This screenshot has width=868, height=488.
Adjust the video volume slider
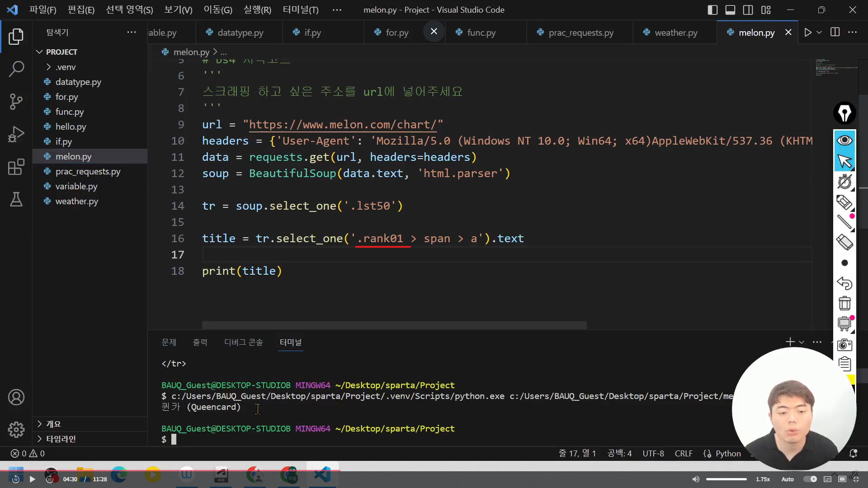coord(726,479)
